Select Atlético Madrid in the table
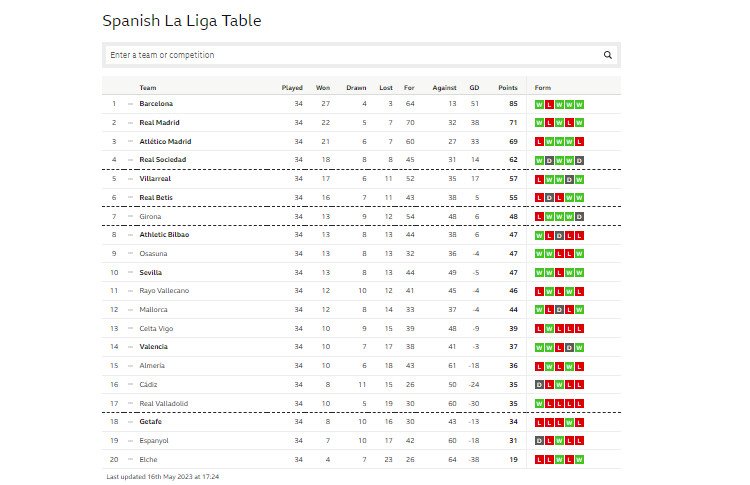Image resolution: width=750 pixels, height=485 pixels. click(165, 142)
